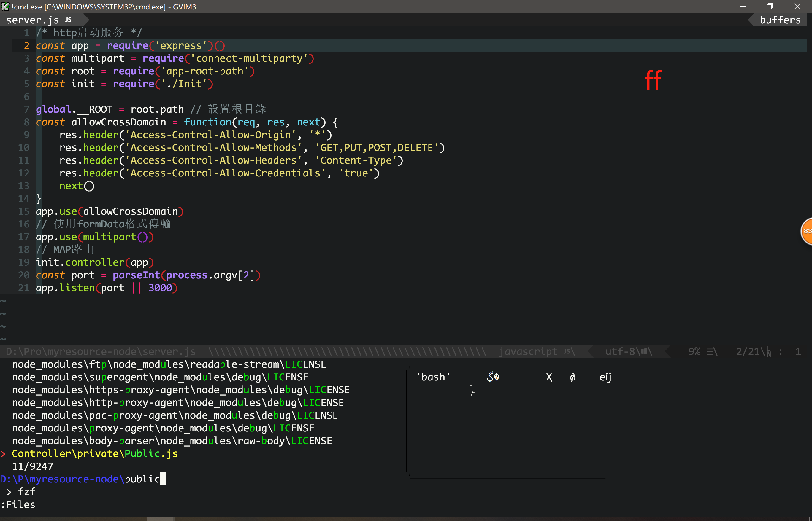The height and width of the screenshot is (521, 812).
Task: Choose the body-parser raw-body LICENSE entry
Action: pos(172,441)
